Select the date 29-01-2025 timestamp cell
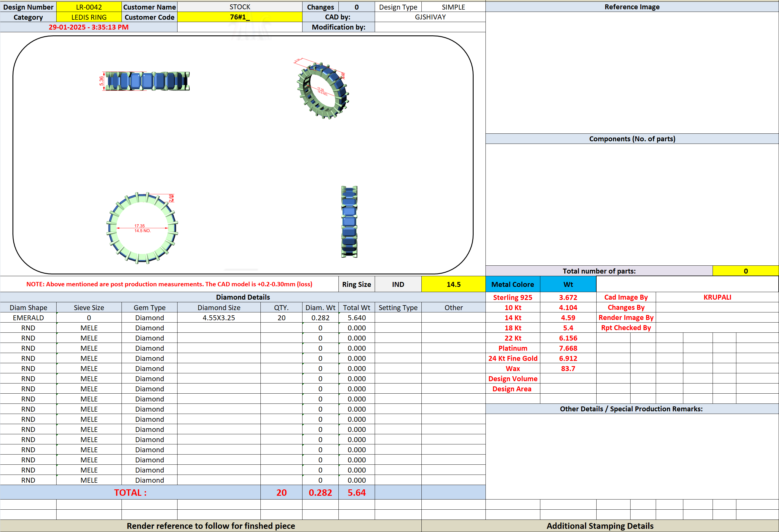This screenshot has width=779, height=532. [x=88, y=27]
